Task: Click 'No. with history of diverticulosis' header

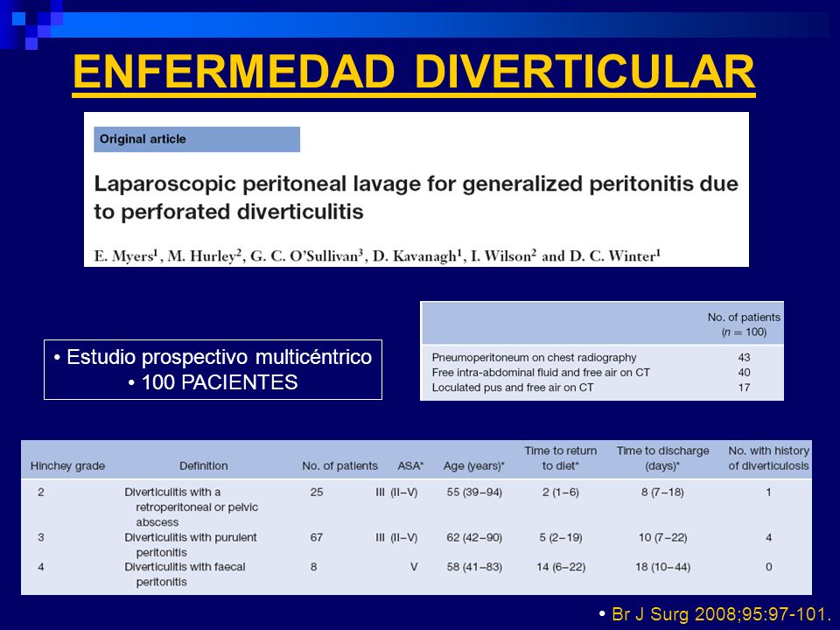Action: pyautogui.click(x=769, y=458)
